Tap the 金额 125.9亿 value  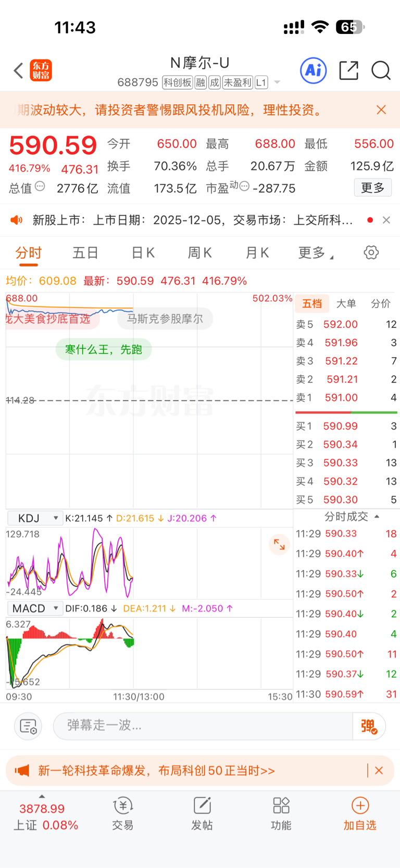[372, 166]
